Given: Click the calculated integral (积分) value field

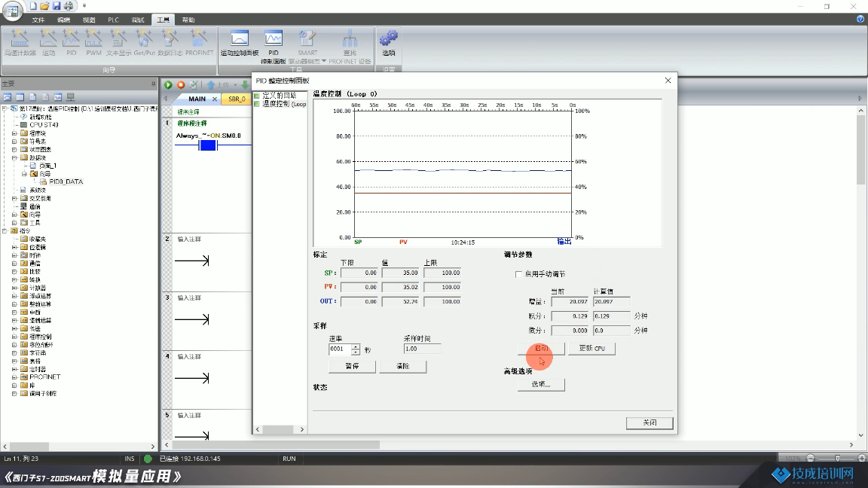Looking at the screenshot, I should [611, 316].
